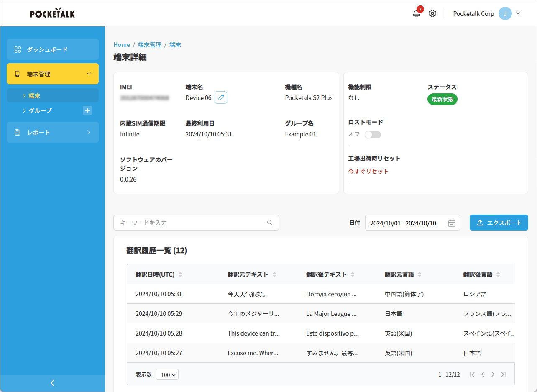Expand the Pocketalk Corp account dropdown arrow

pos(518,13)
